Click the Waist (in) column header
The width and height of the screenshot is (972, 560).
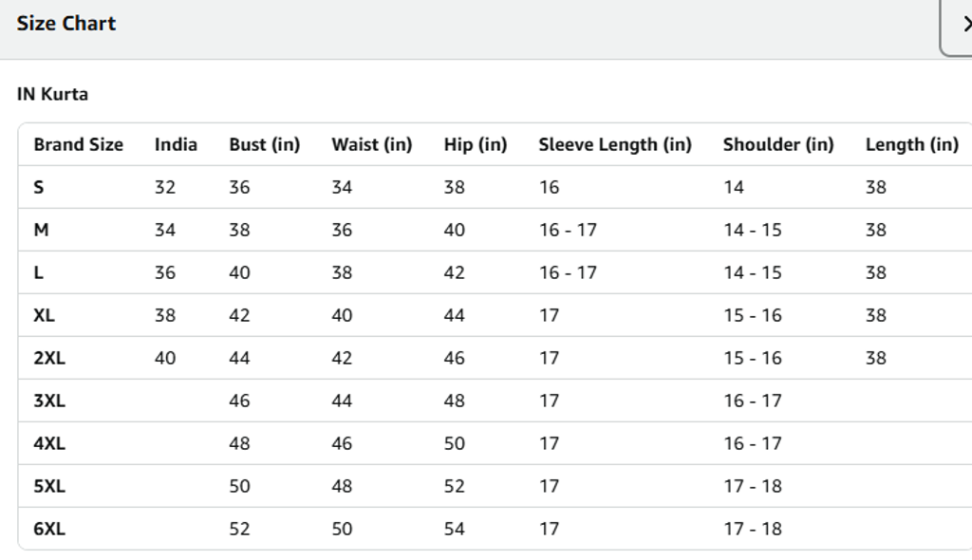click(x=371, y=144)
